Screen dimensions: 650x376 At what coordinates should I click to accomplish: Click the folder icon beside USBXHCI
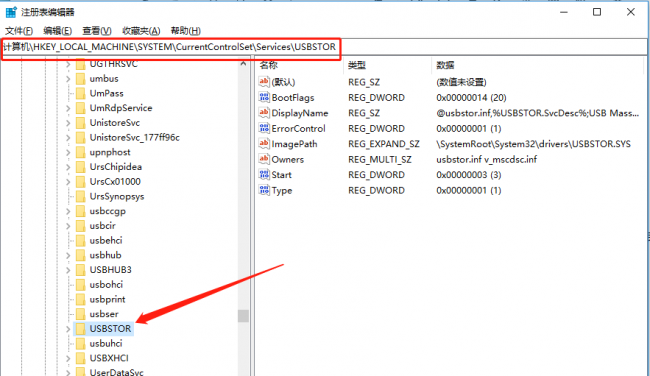(81, 358)
